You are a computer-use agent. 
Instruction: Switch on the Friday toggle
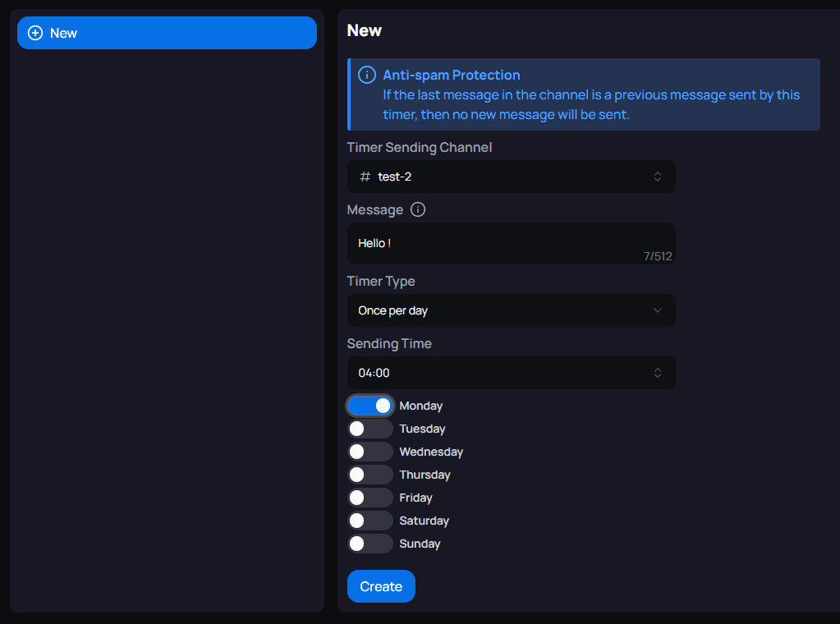tap(370, 498)
